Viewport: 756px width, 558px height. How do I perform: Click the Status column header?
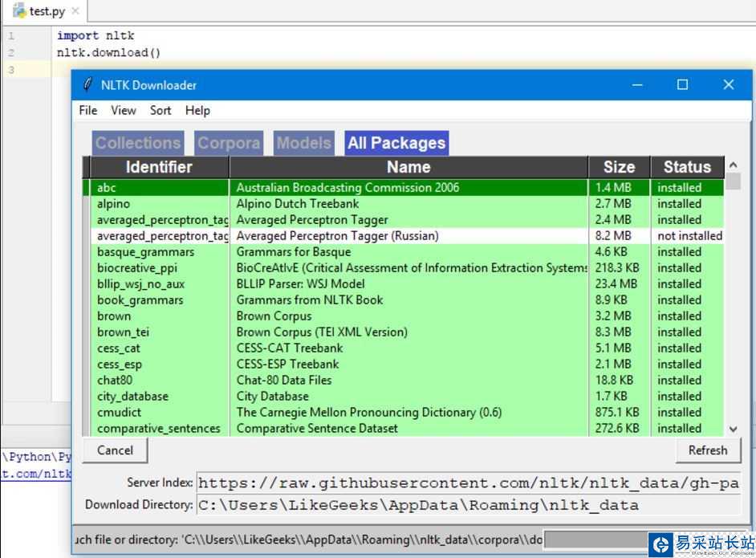[x=687, y=167]
